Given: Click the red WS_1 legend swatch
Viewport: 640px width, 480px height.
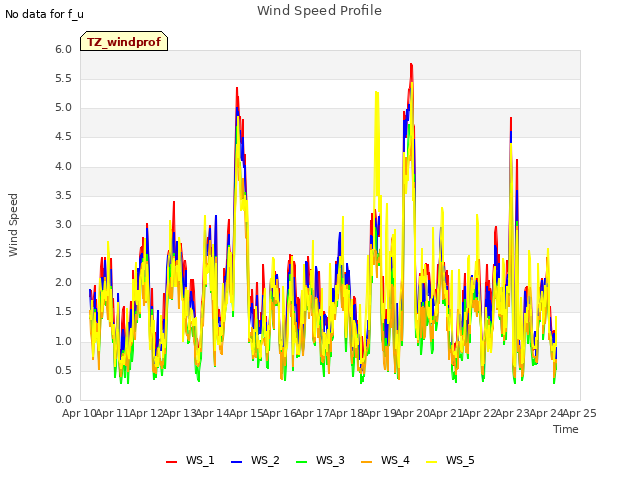Looking at the screenshot, I should pyautogui.click(x=171, y=461).
